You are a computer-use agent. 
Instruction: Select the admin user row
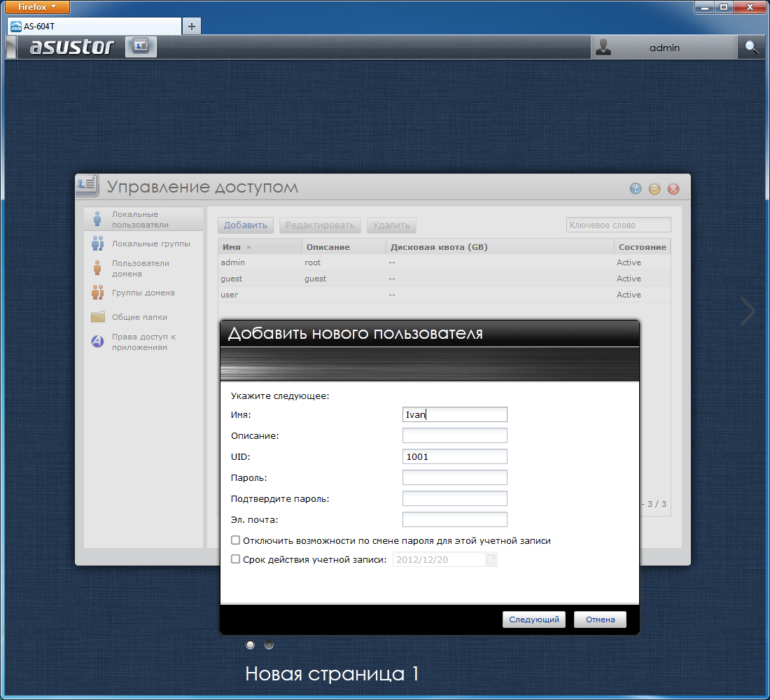[444, 262]
